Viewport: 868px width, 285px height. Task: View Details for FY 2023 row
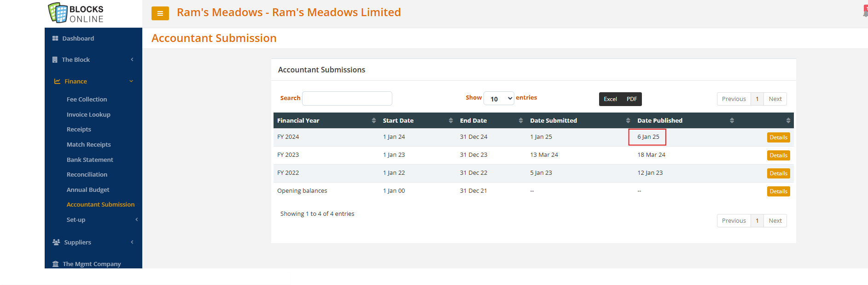[778, 155]
